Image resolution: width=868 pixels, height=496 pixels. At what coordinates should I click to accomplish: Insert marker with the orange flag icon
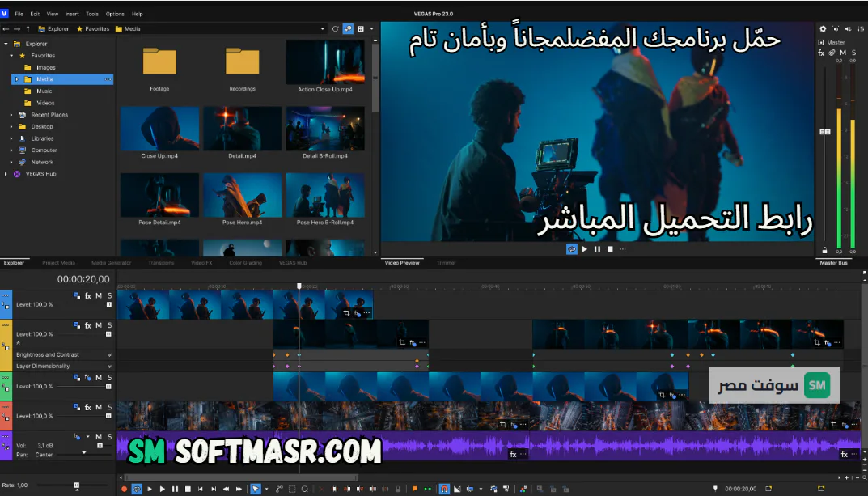tap(415, 490)
